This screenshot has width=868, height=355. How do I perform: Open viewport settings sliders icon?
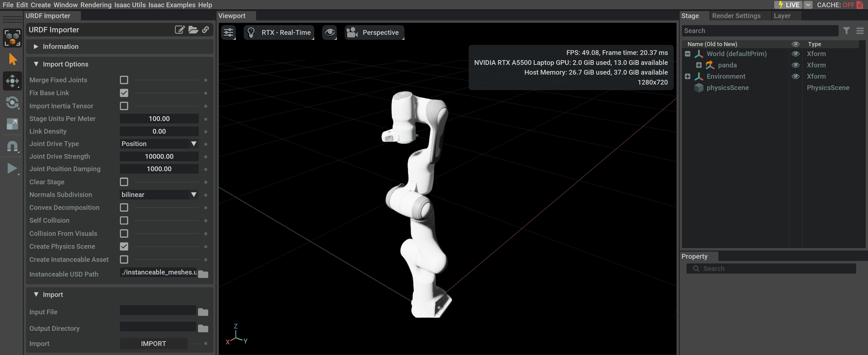tap(228, 32)
